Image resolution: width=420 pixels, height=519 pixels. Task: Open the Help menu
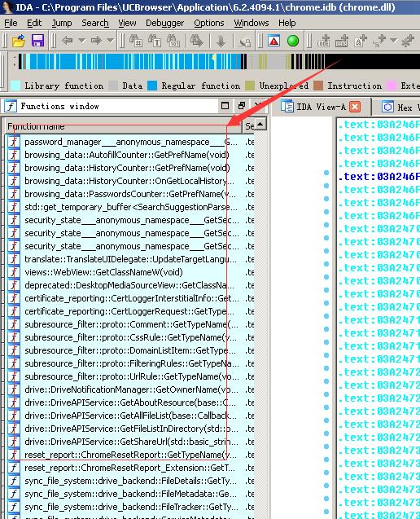coord(287,23)
